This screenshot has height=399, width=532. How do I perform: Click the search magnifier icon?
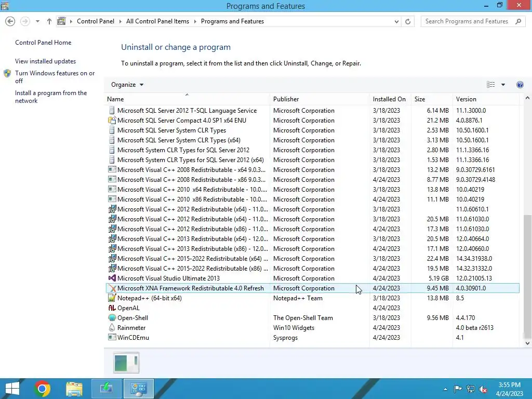518,21
